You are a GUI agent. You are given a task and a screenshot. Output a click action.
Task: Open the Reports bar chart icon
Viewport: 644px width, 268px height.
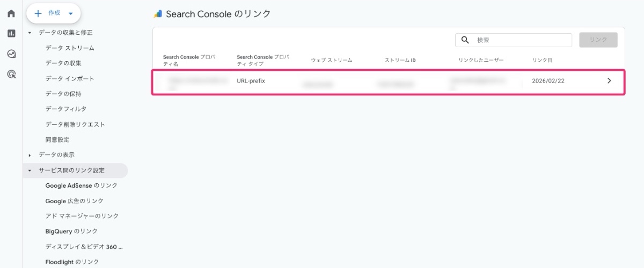click(x=11, y=33)
